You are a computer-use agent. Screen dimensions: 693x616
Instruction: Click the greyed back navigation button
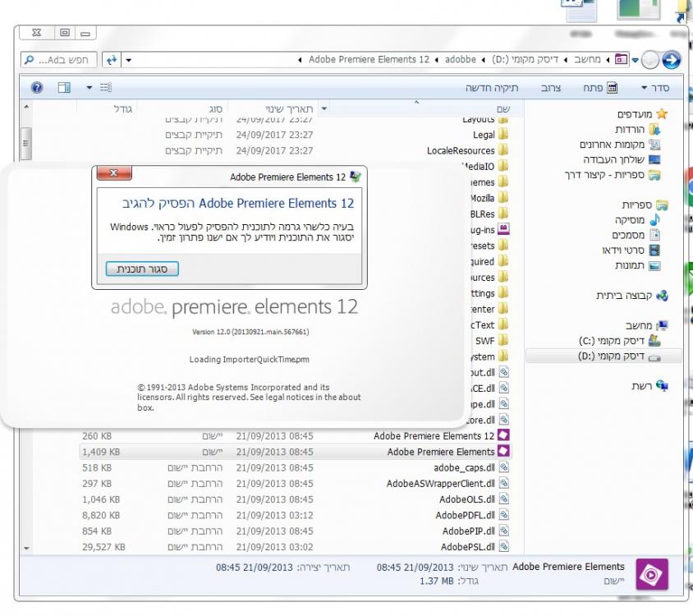pyautogui.click(x=650, y=60)
